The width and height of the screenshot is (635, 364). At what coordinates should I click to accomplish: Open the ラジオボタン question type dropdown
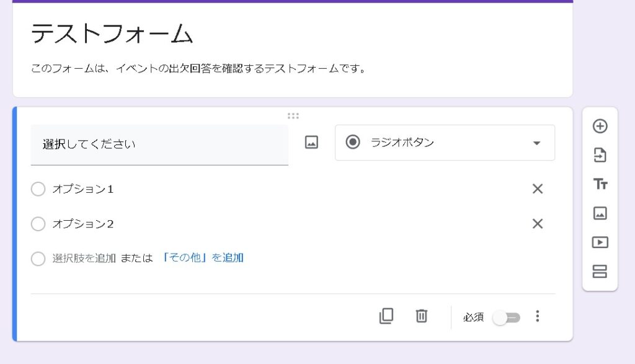point(445,143)
